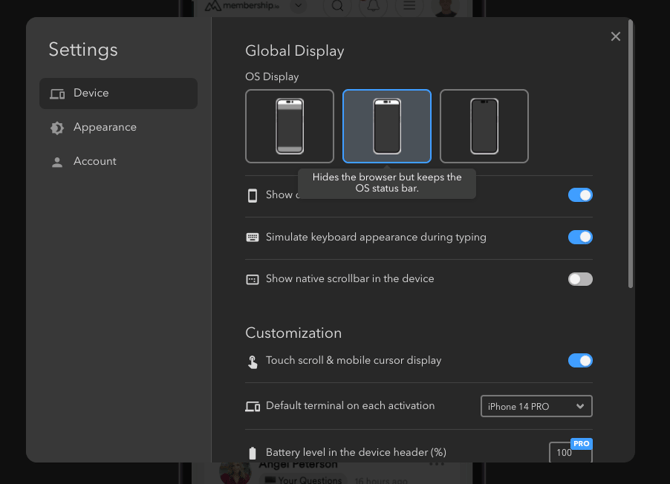This screenshot has width=670, height=484.
Task: Click the Account person icon
Action: [x=57, y=162]
